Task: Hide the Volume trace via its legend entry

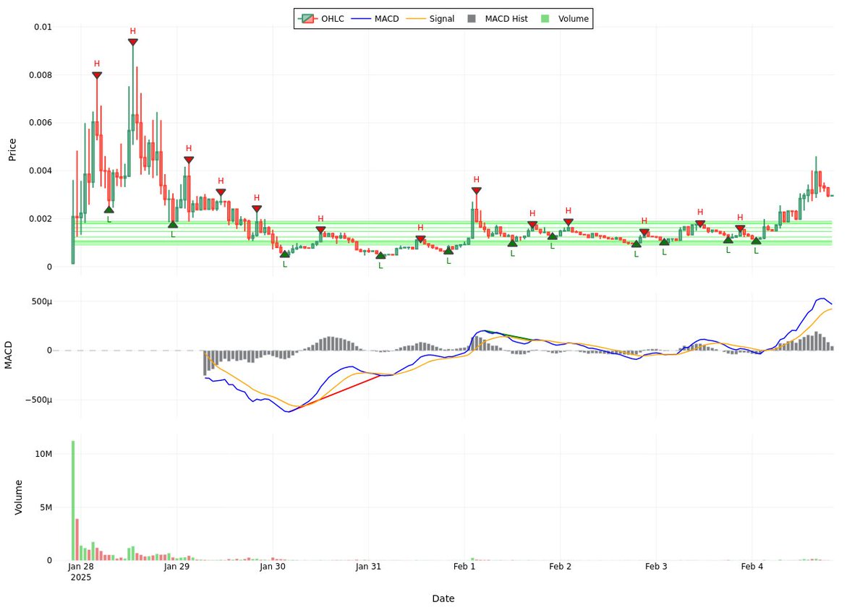Action: [564, 19]
